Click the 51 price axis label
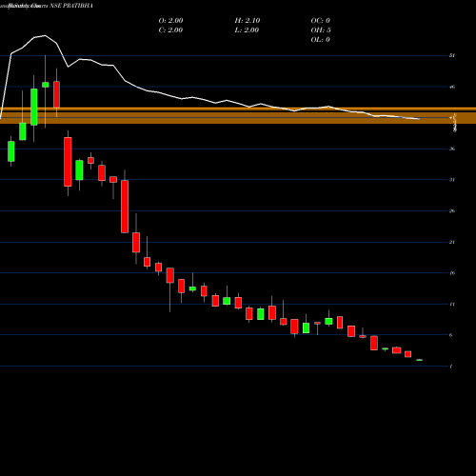This screenshot has height=476, width=476. coord(452,55)
